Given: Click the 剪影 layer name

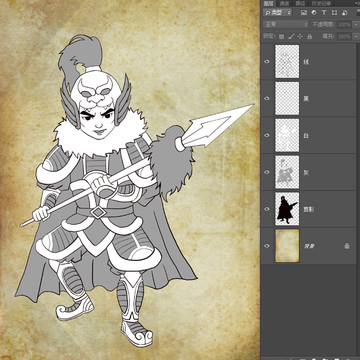Looking at the screenshot, I should [309, 209].
